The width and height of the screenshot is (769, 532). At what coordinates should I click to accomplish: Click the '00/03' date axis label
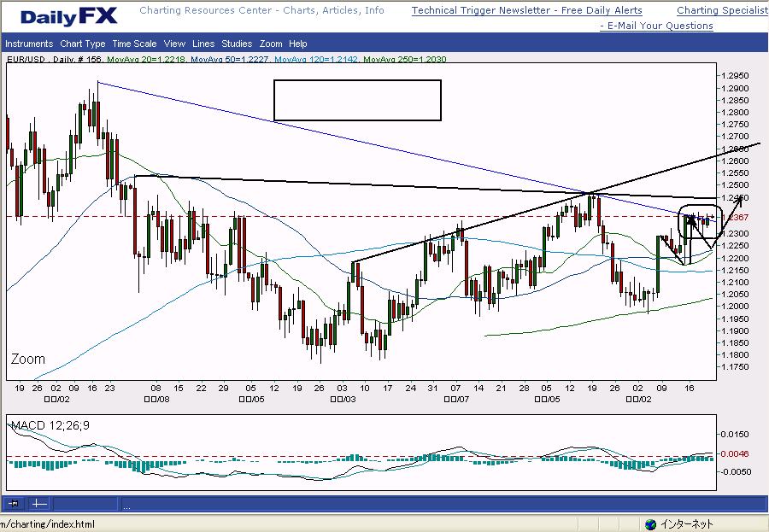tap(343, 399)
